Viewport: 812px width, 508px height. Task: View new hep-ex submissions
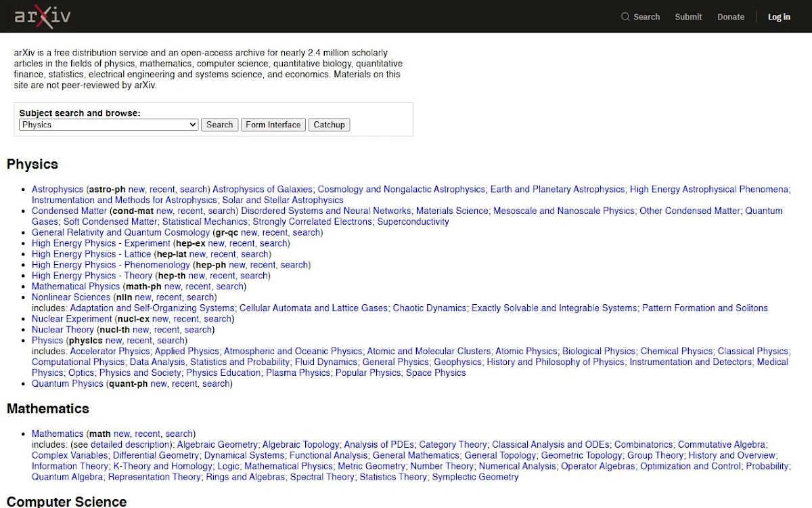click(x=216, y=243)
